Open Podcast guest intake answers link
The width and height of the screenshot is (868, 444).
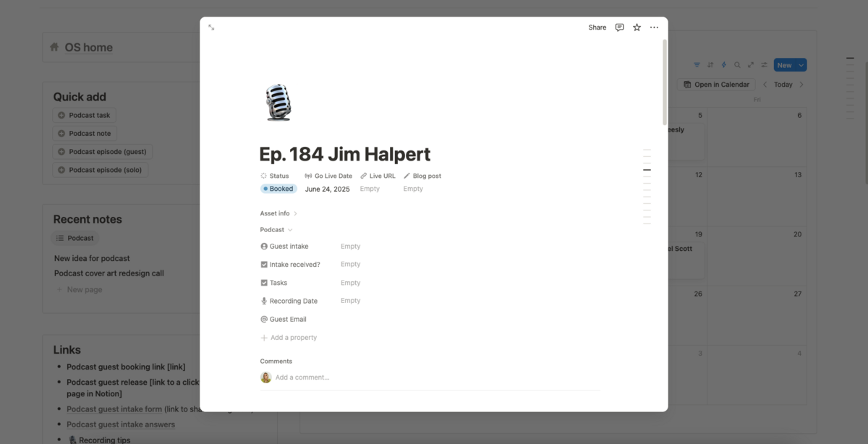121,424
